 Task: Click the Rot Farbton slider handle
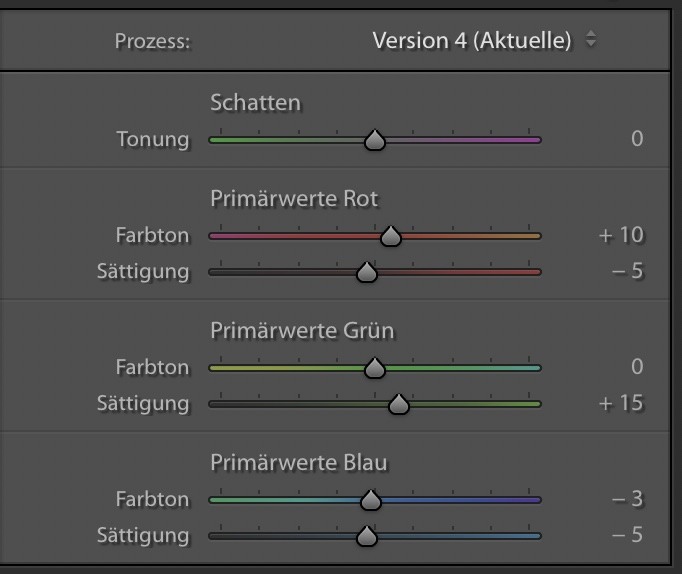(x=391, y=236)
